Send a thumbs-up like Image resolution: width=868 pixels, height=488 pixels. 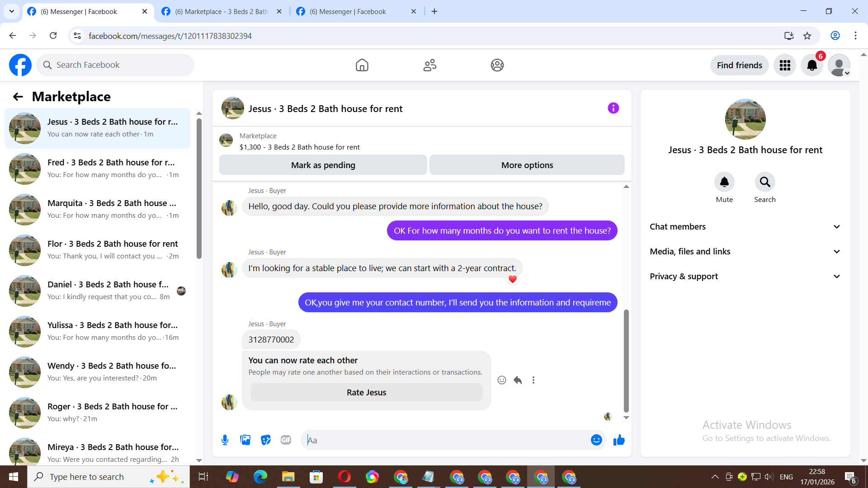tap(619, 440)
